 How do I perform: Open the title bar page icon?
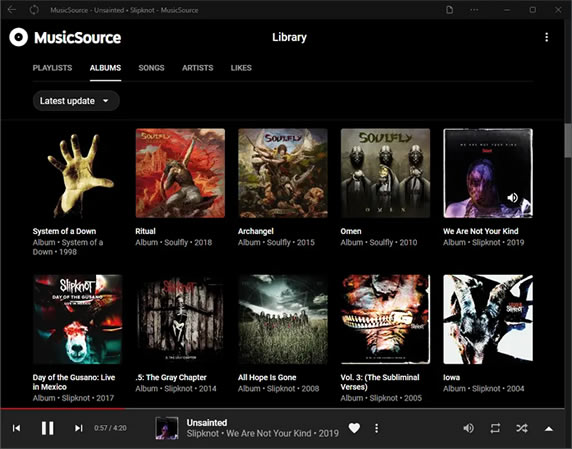click(x=449, y=10)
